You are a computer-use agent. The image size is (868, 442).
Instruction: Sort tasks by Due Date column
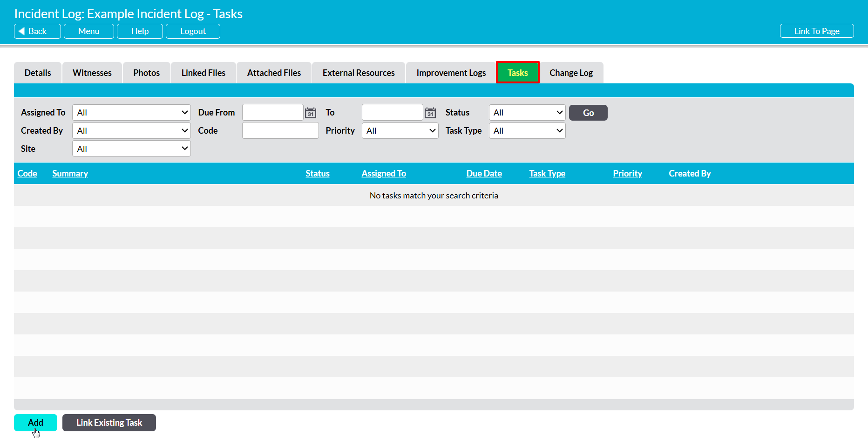484,173
